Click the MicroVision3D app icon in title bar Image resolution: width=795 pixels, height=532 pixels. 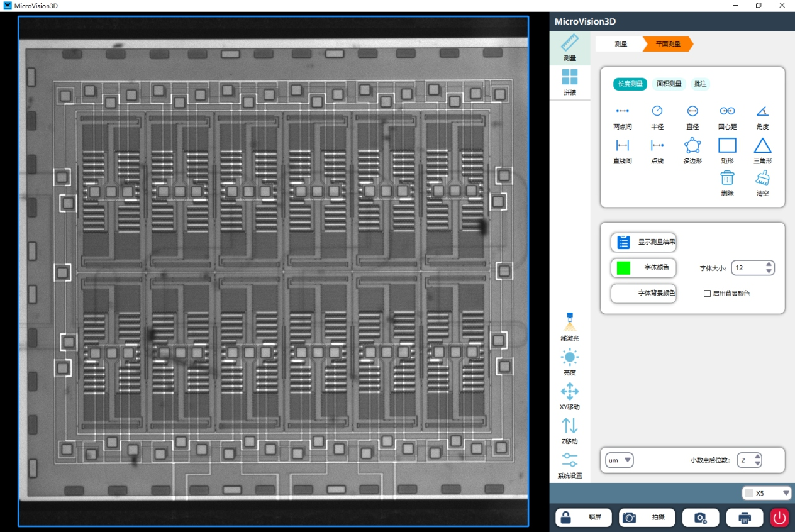coord(8,6)
